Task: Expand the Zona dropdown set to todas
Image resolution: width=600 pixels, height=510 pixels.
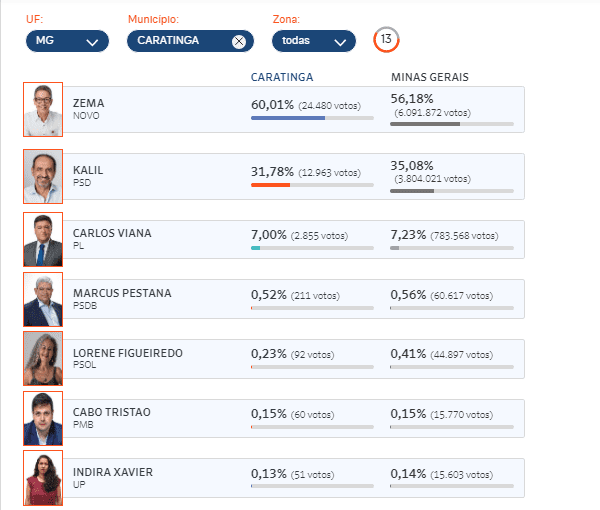Action: 313,41
